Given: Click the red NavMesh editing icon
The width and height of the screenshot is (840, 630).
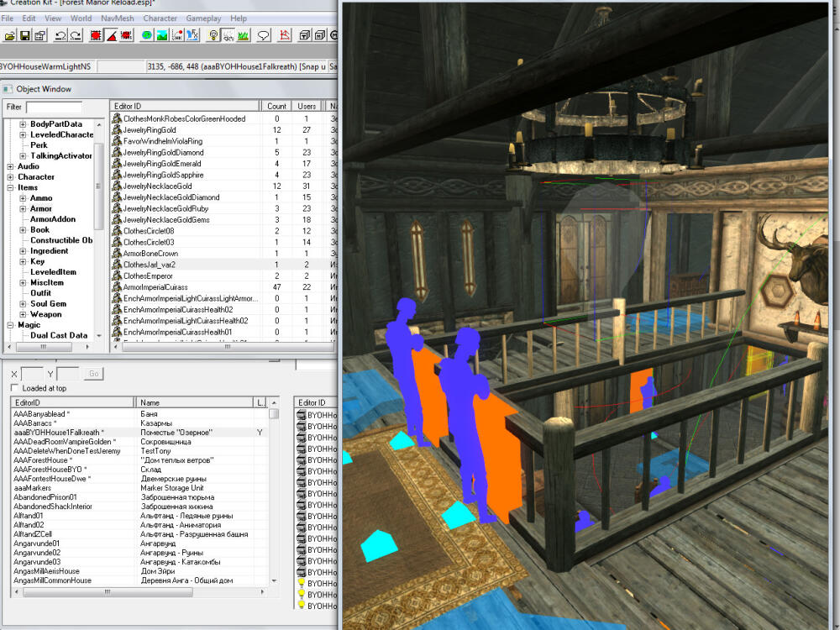Looking at the screenshot, I should point(285,35).
